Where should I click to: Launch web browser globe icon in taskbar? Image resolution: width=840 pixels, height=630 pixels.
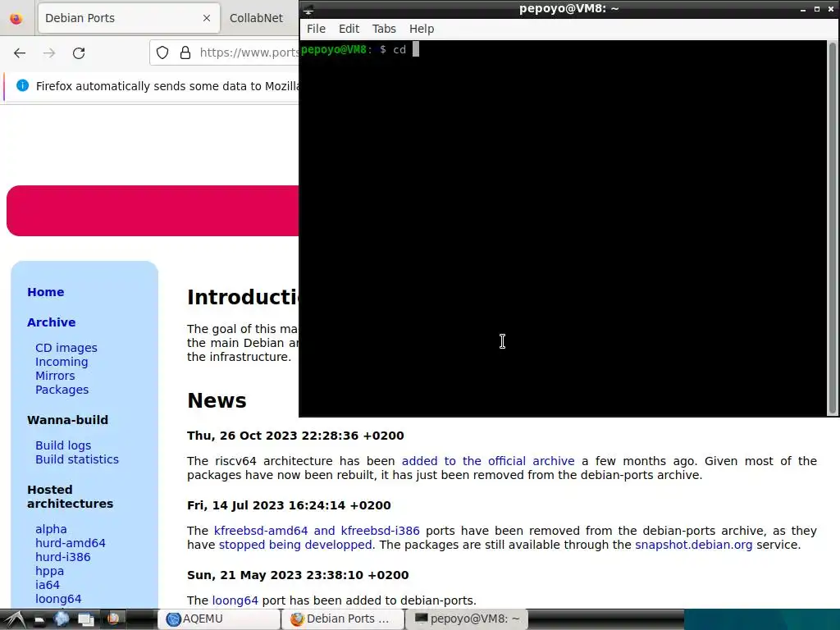pyautogui.click(x=62, y=619)
